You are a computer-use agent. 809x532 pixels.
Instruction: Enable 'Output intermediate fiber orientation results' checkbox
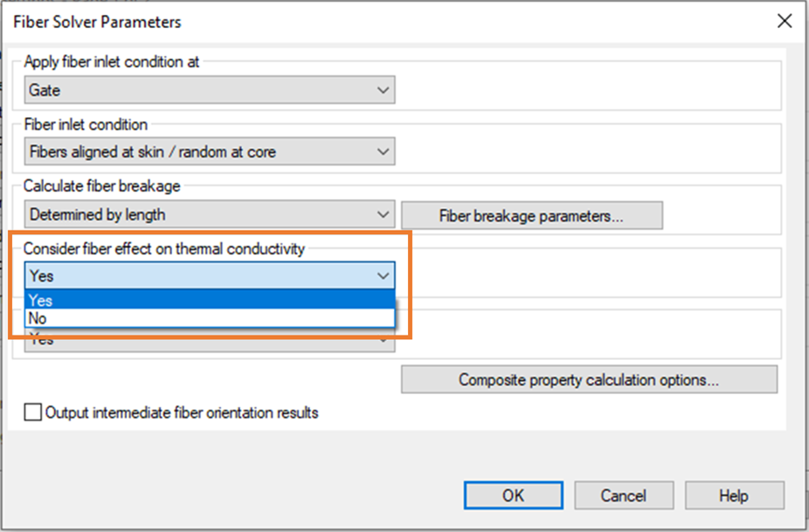[x=33, y=413]
